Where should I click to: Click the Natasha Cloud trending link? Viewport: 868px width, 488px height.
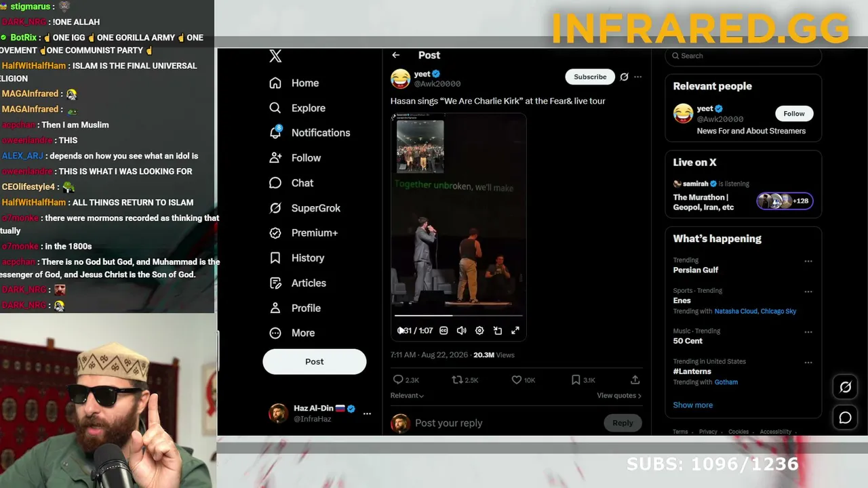tap(736, 311)
